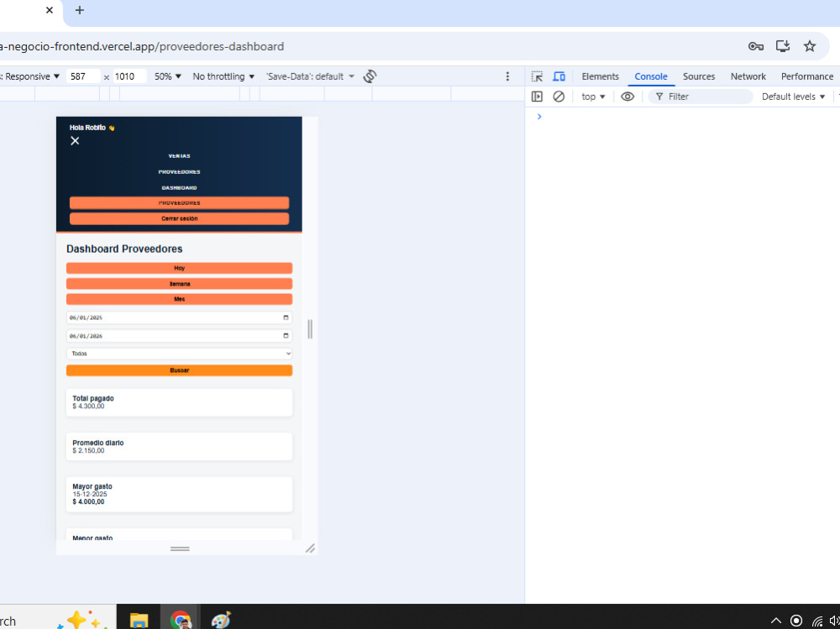Switch to the Network tab
Viewport: 840px width, 629px height.
(x=748, y=76)
